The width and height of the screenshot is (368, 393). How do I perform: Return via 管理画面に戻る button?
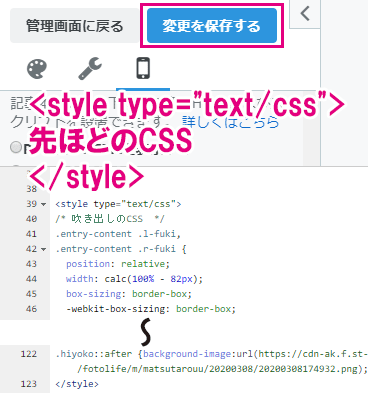point(75,26)
